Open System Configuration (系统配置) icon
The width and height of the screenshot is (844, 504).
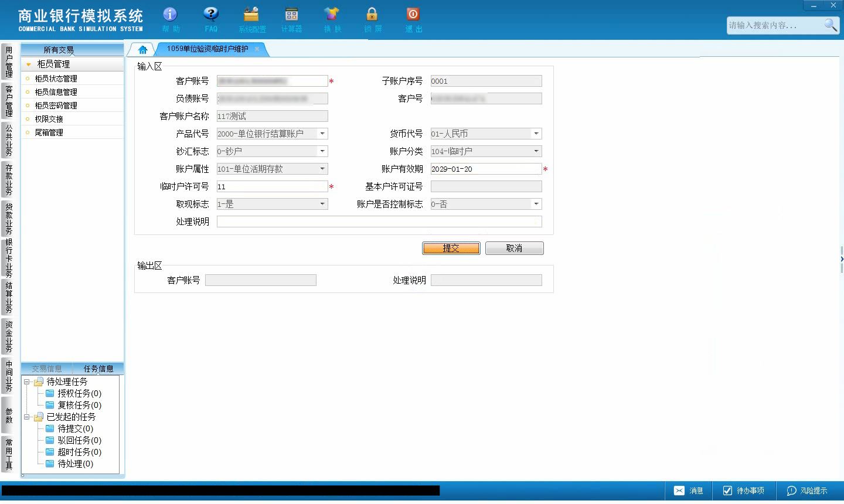click(x=252, y=19)
